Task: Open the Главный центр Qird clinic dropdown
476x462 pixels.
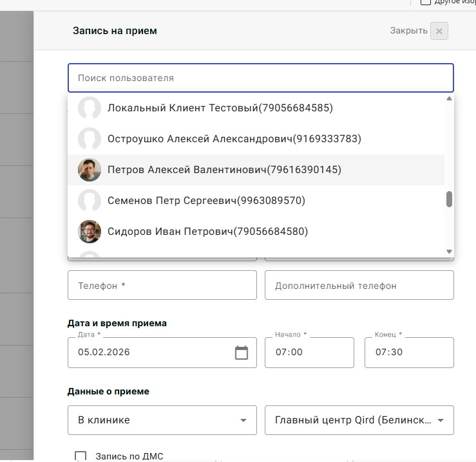Action: [359, 420]
